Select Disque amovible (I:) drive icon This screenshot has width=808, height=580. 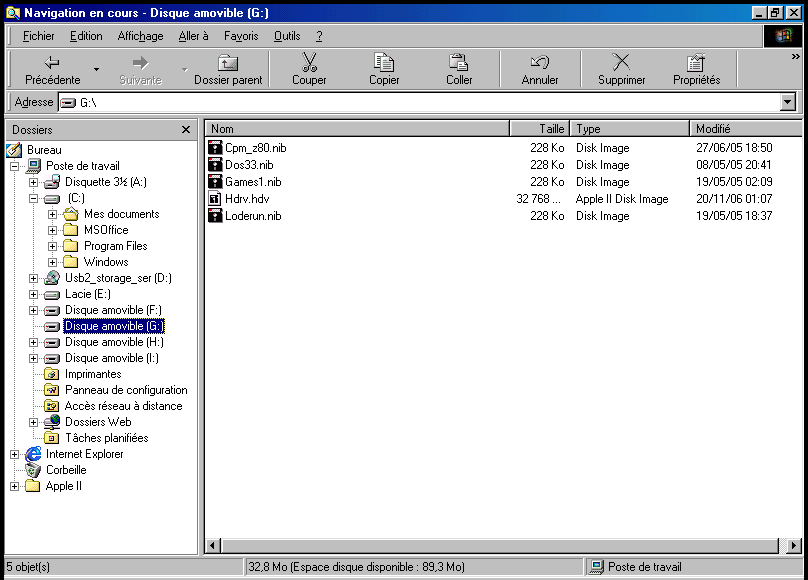pos(52,359)
